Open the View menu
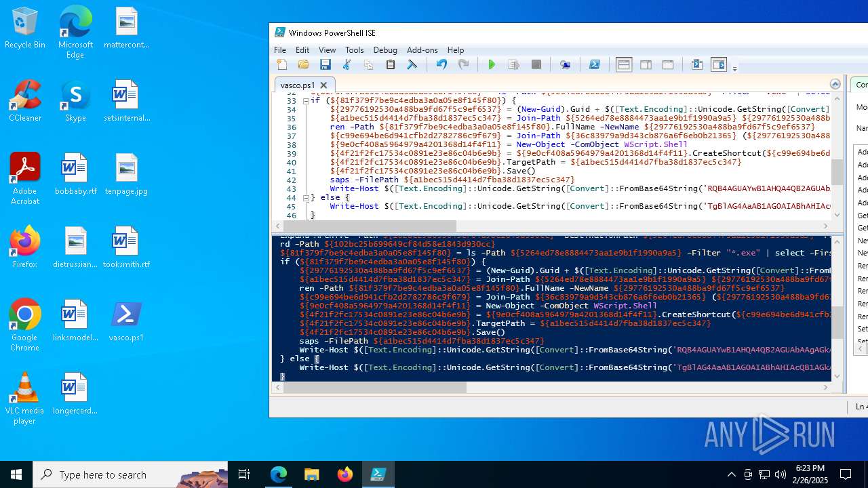 (x=328, y=50)
